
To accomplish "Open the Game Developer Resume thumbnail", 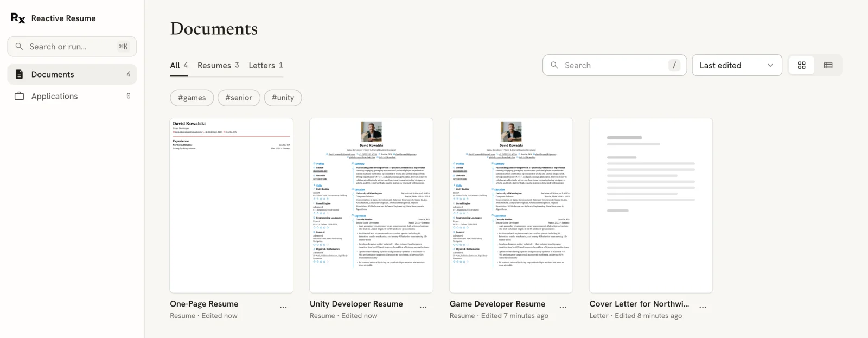I will coord(512,206).
